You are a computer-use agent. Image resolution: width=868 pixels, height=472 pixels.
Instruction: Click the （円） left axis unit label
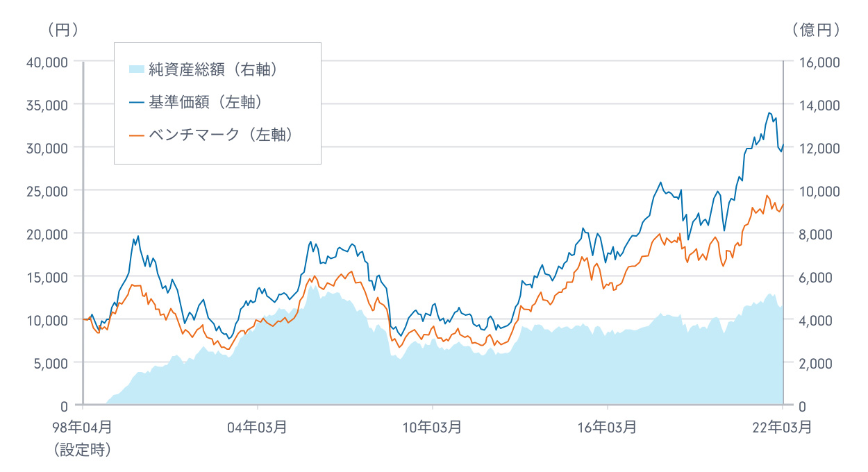[63, 30]
